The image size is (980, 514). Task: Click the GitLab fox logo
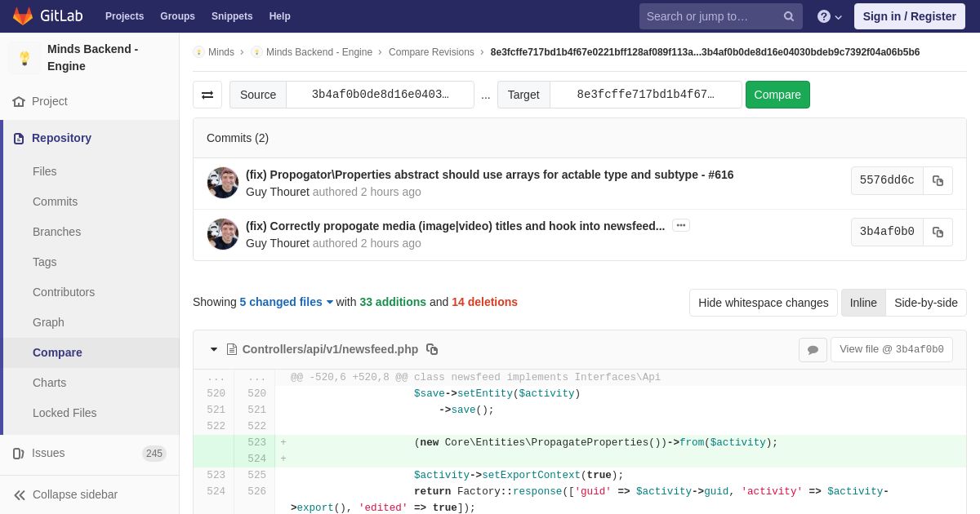click(x=23, y=16)
